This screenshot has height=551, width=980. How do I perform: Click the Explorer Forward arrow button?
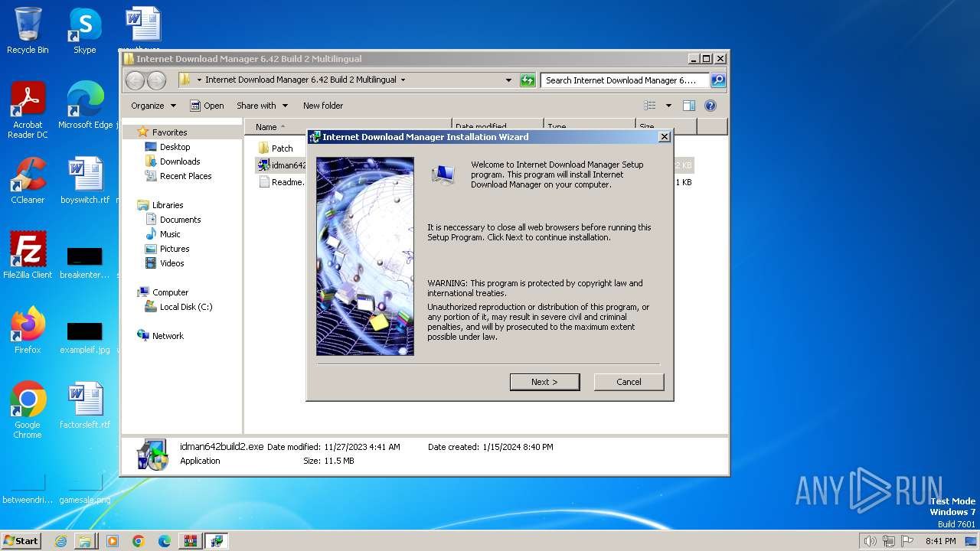tap(156, 80)
